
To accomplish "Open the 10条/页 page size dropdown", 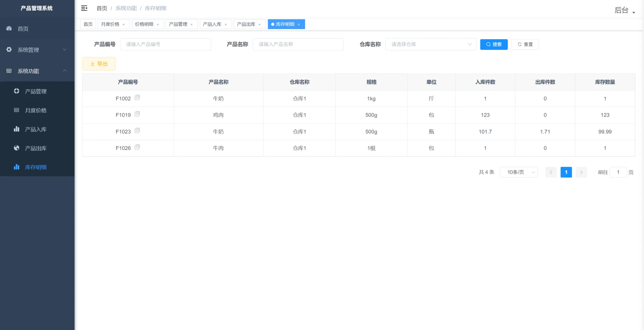I will point(518,172).
